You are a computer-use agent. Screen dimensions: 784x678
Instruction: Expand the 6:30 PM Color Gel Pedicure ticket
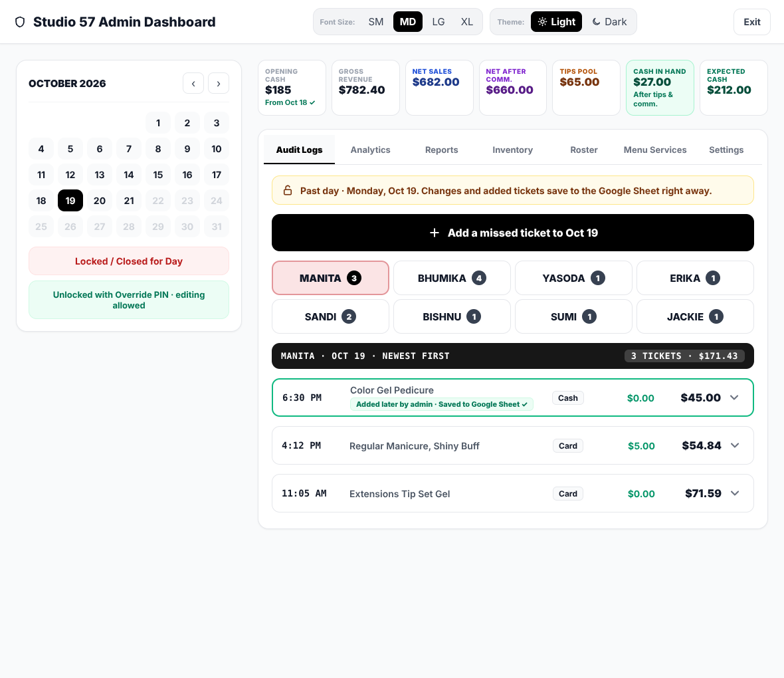pyautogui.click(x=734, y=397)
